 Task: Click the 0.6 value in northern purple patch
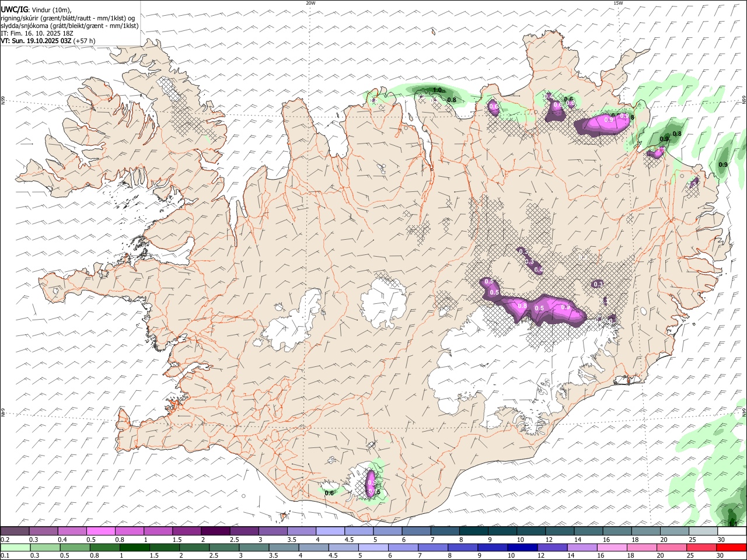(x=494, y=106)
